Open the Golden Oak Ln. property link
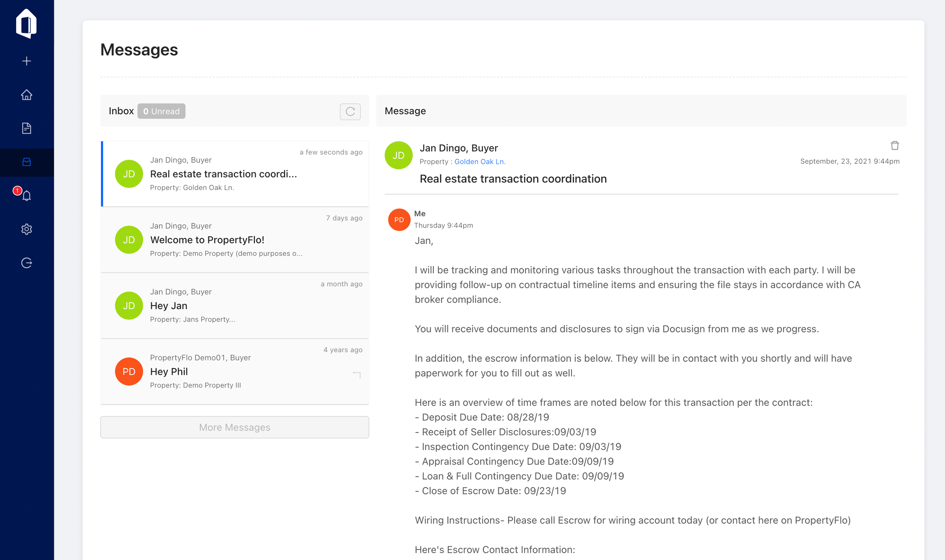This screenshot has height=560, width=945. [x=480, y=162]
